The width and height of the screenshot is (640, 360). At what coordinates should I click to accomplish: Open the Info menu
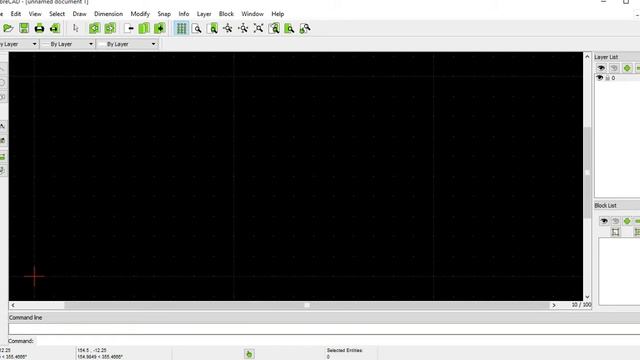pyautogui.click(x=184, y=14)
